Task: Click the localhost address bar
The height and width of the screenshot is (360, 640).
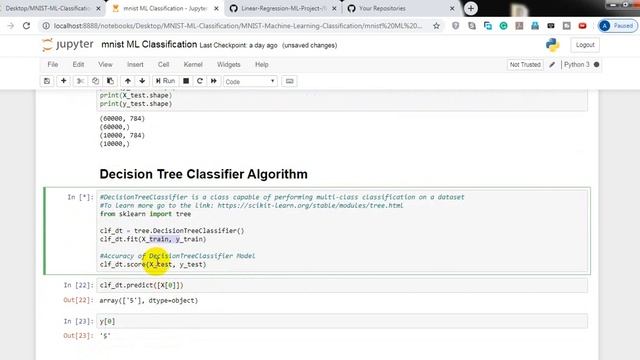Action: pyautogui.click(x=238, y=26)
